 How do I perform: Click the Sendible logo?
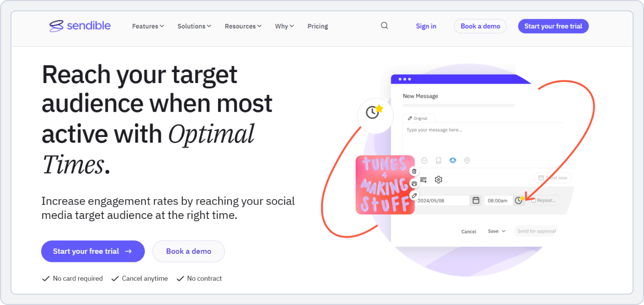pos(79,25)
